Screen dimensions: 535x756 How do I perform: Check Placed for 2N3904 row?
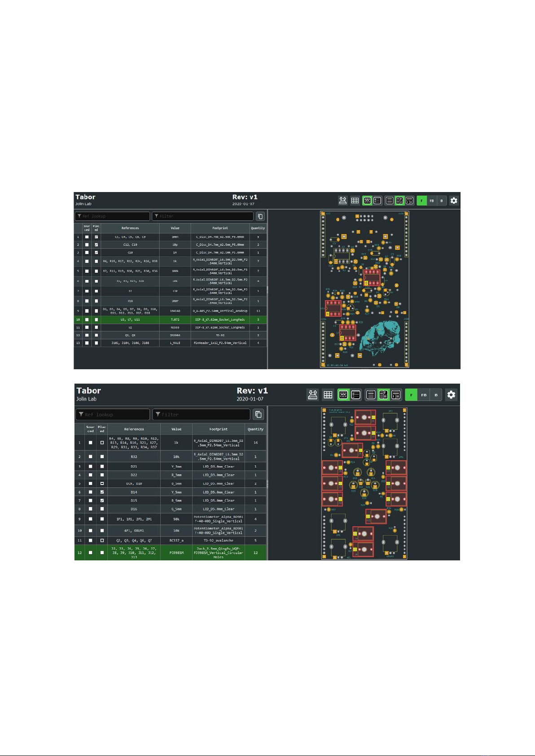(x=96, y=335)
